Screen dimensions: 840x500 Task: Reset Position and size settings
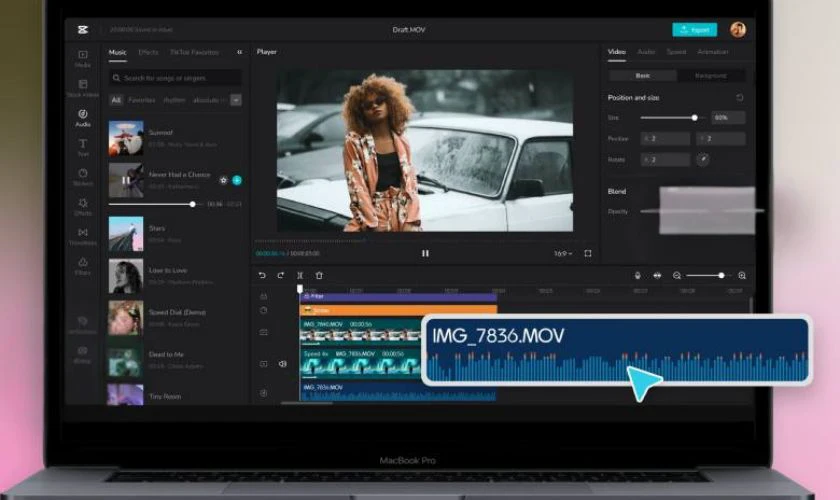(x=739, y=98)
